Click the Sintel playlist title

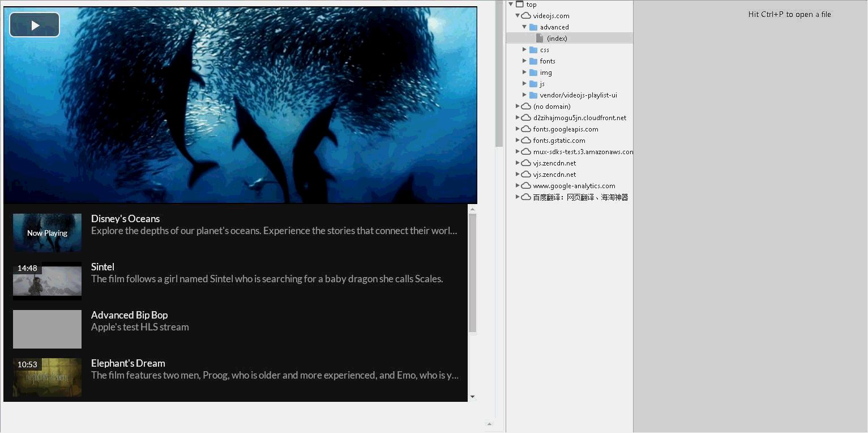(x=102, y=267)
